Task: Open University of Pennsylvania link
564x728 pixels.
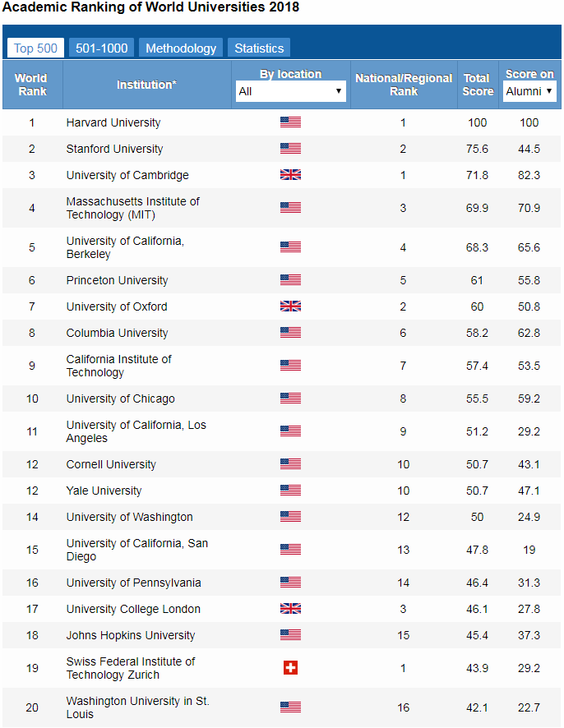Action: (x=134, y=583)
